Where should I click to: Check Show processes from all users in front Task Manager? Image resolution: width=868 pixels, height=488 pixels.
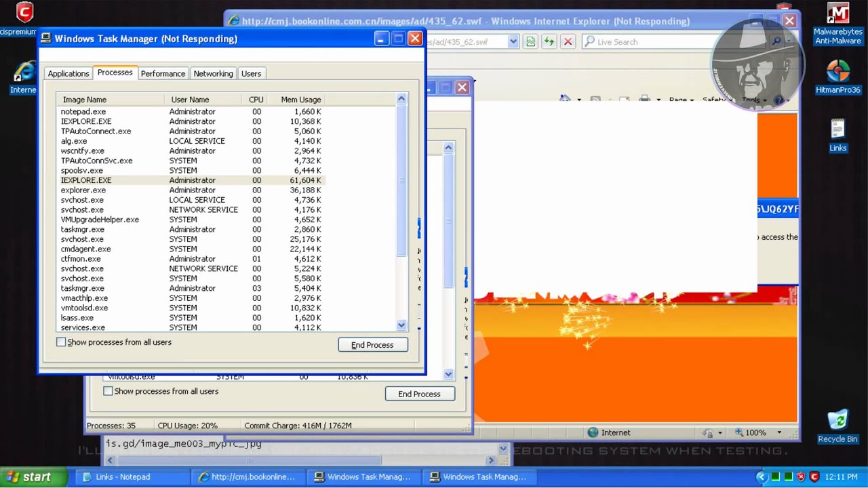pyautogui.click(x=61, y=342)
